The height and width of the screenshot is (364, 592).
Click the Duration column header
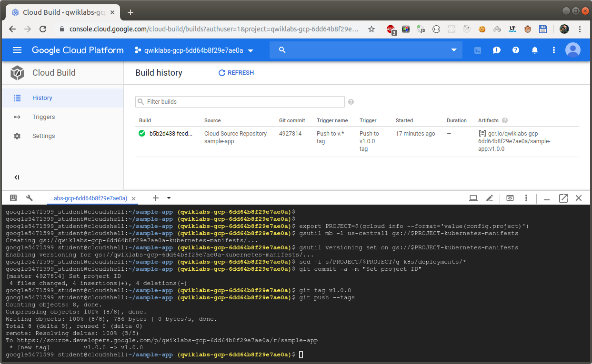click(x=457, y=120)
